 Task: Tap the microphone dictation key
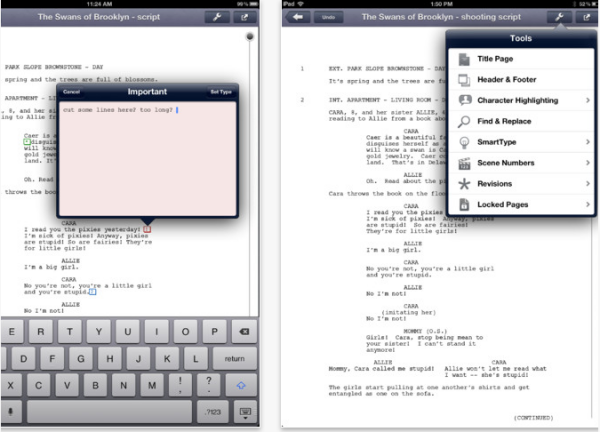11,412
